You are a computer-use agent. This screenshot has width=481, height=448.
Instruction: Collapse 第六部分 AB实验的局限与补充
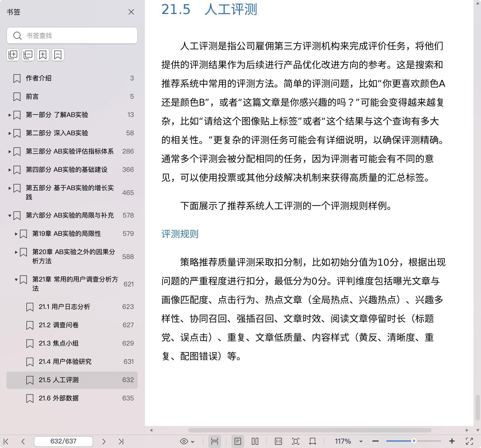tap(10, 216)
